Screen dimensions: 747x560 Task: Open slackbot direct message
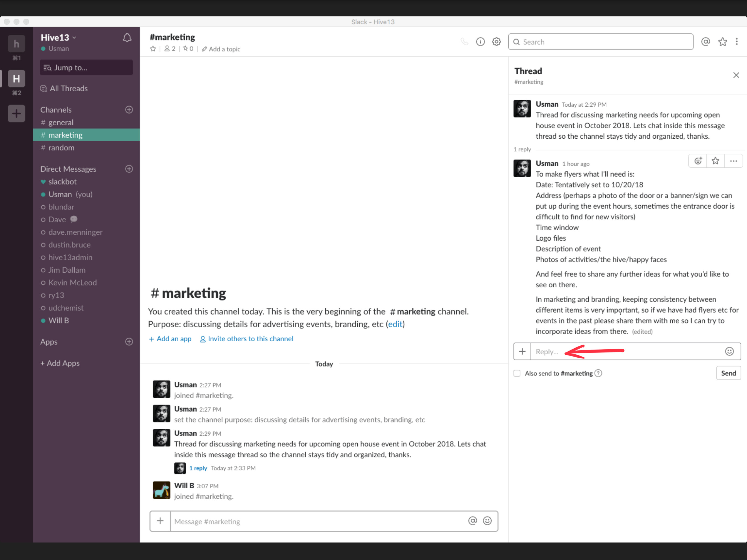pos(86,182)
